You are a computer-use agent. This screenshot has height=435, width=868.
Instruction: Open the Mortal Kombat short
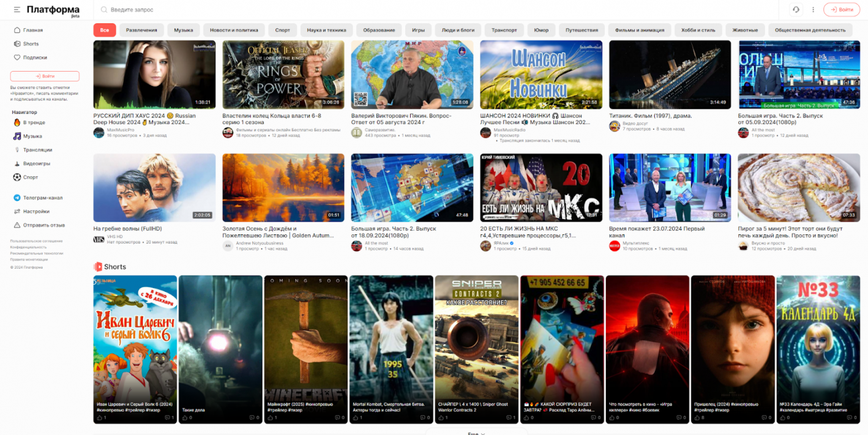click(x=391, y=349)
